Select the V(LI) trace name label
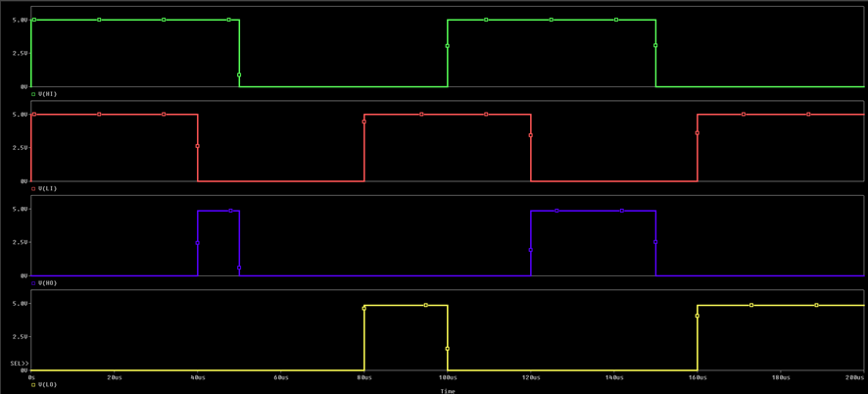 click(x=48, y=188)
